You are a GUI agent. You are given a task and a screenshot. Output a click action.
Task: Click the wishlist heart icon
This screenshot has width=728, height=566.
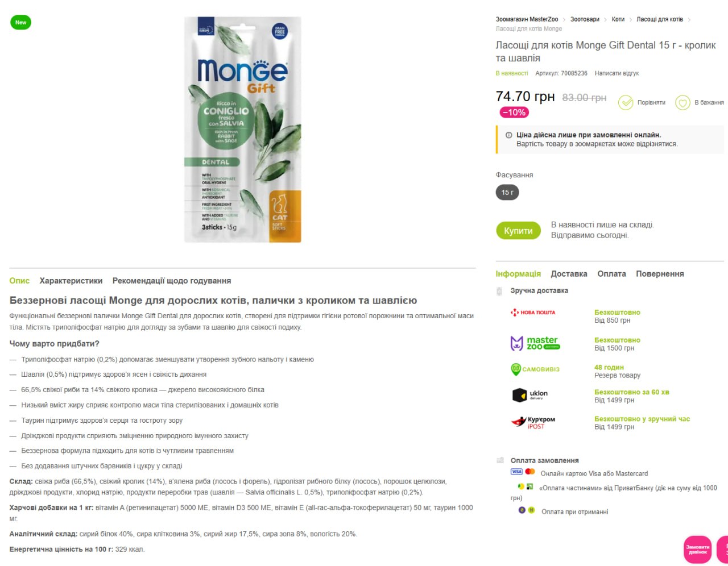click(x=682, y=102)
